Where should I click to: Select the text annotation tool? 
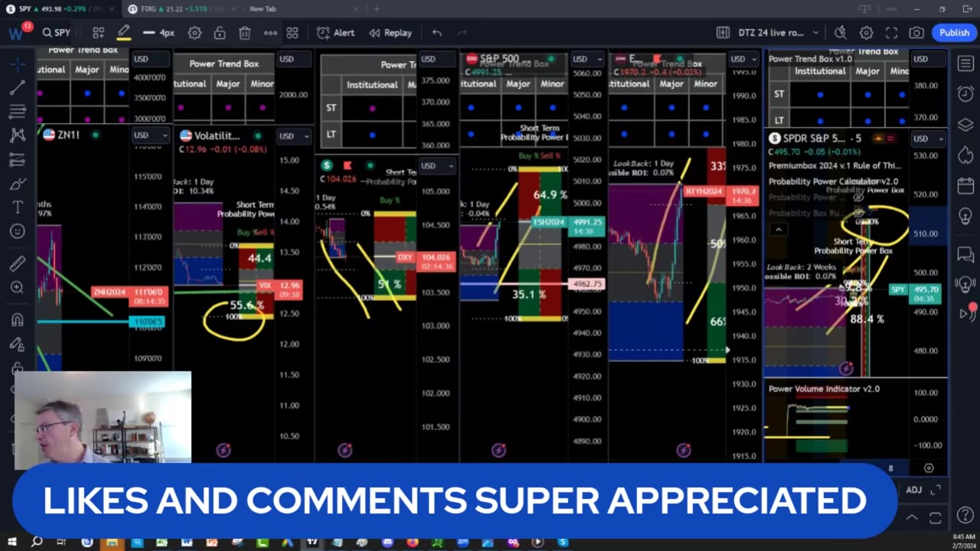click(17, 207)
